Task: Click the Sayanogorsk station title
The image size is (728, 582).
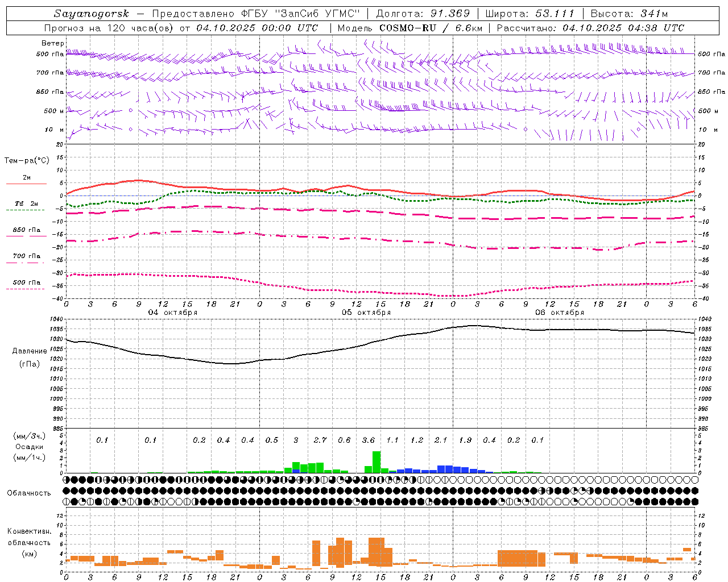Action: [x=91, y=14]
